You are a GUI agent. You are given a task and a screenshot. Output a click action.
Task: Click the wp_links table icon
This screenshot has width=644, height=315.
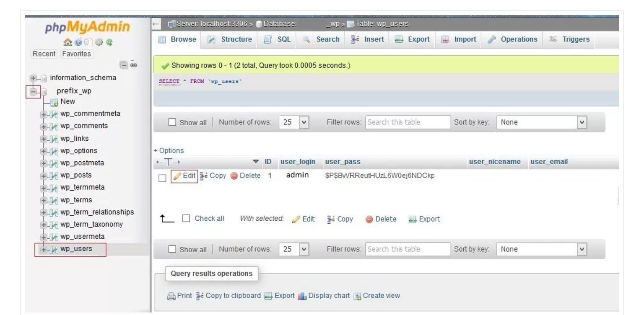[54, 139]
